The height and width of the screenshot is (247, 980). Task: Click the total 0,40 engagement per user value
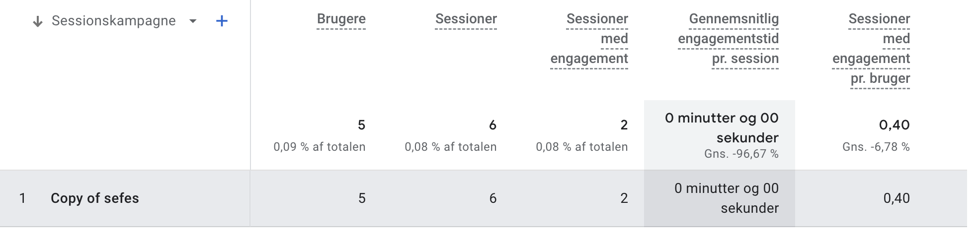894,125
